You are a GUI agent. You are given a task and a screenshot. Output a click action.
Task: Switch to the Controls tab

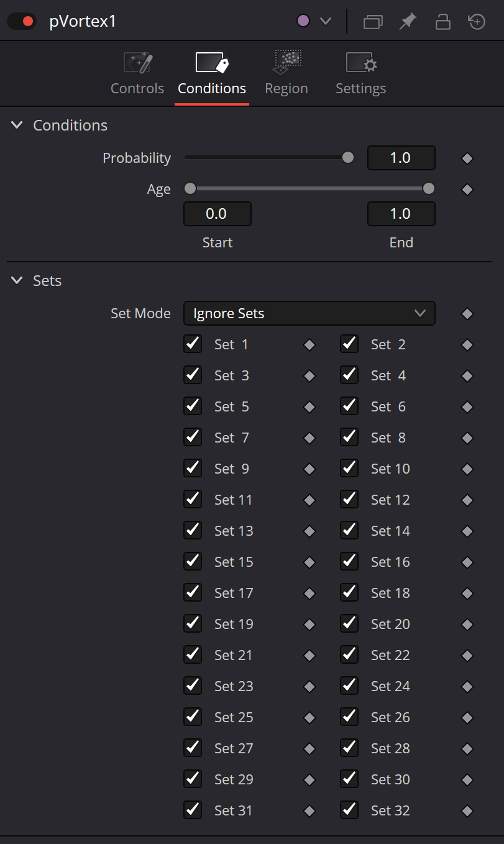[137, 74]
